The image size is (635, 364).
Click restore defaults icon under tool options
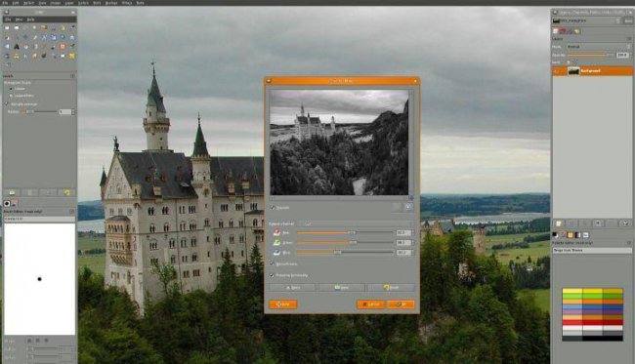point(66,193)
